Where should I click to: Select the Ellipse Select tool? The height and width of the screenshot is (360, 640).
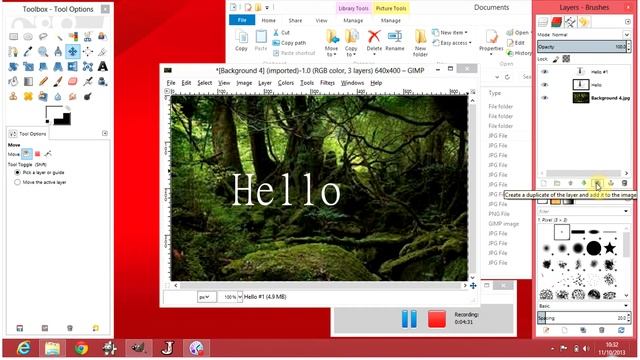coord(28,37)
